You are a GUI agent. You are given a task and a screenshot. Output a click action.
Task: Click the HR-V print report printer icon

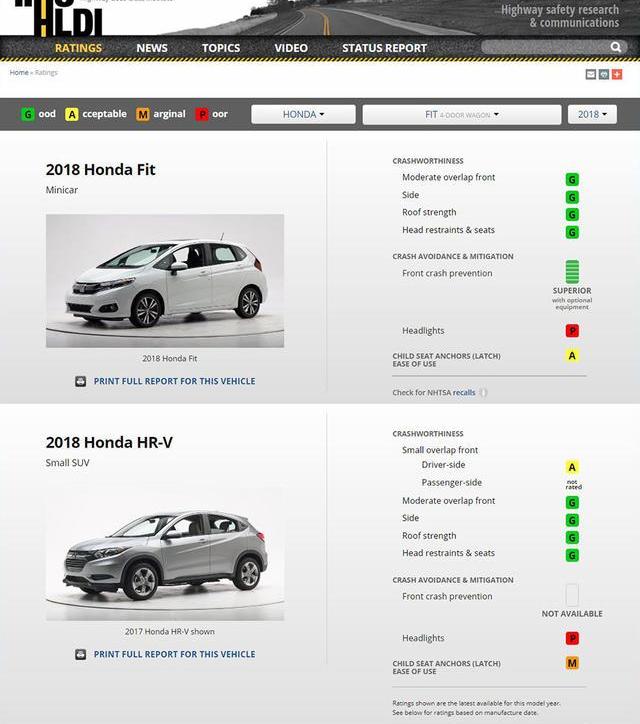point(81,654)
